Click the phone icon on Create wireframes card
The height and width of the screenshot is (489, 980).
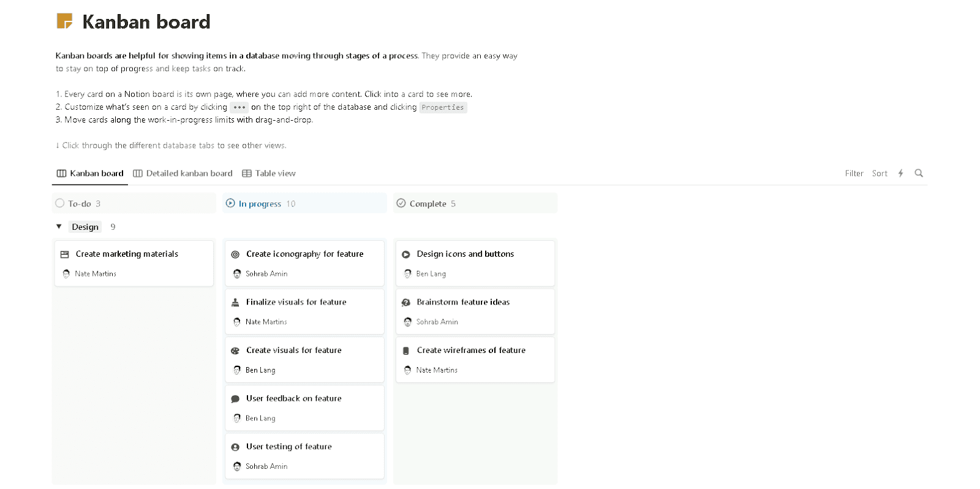click(406, 350)
